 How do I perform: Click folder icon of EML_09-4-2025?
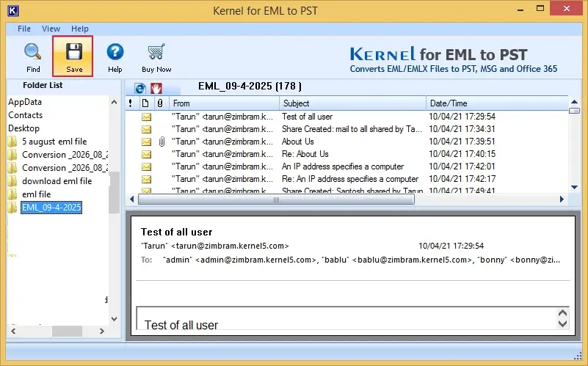[12, 207]
